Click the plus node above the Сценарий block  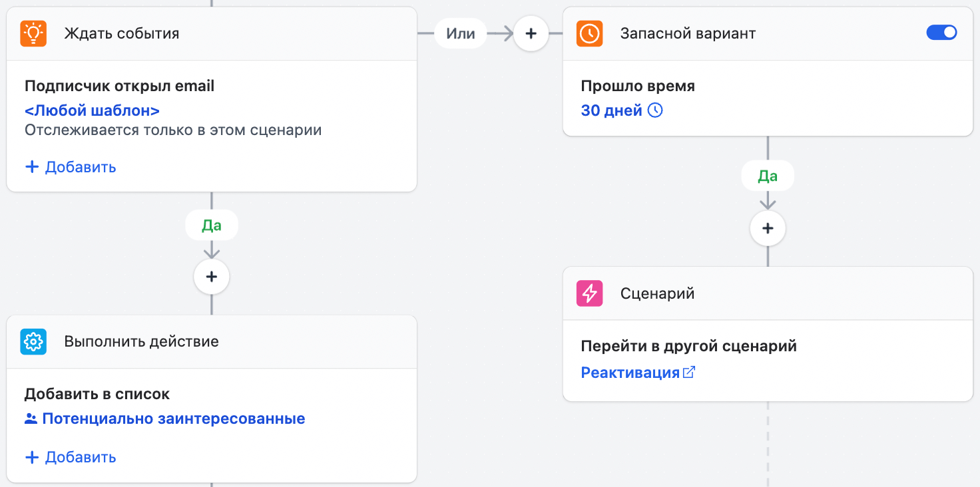768,228
